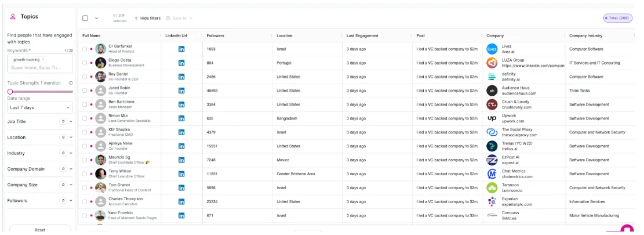644x235 pixels.
Task: Click the LinkedIn icon for Jared Robin
Action: click(x=181, y=91)
